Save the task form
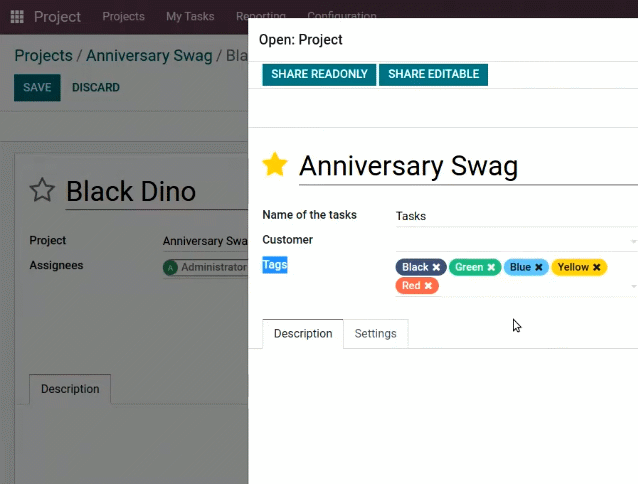The height and width of the screenshot is (484, 638). point(37,88)
